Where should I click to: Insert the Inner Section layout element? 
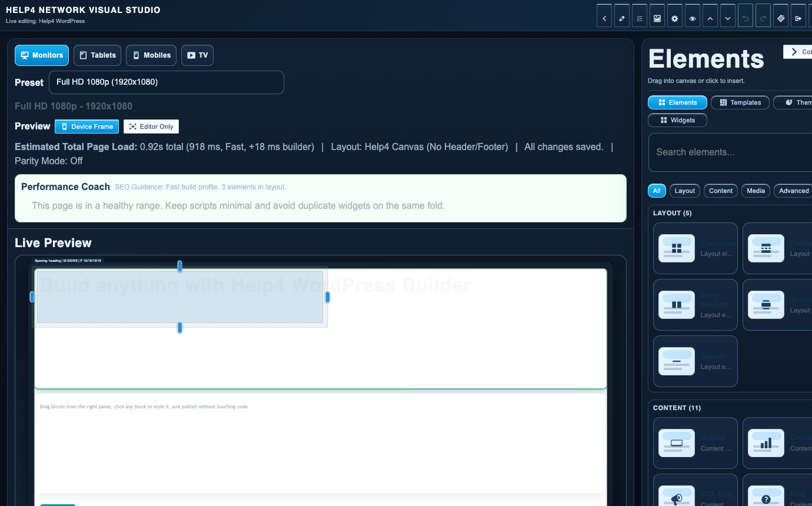pos(695,305)
